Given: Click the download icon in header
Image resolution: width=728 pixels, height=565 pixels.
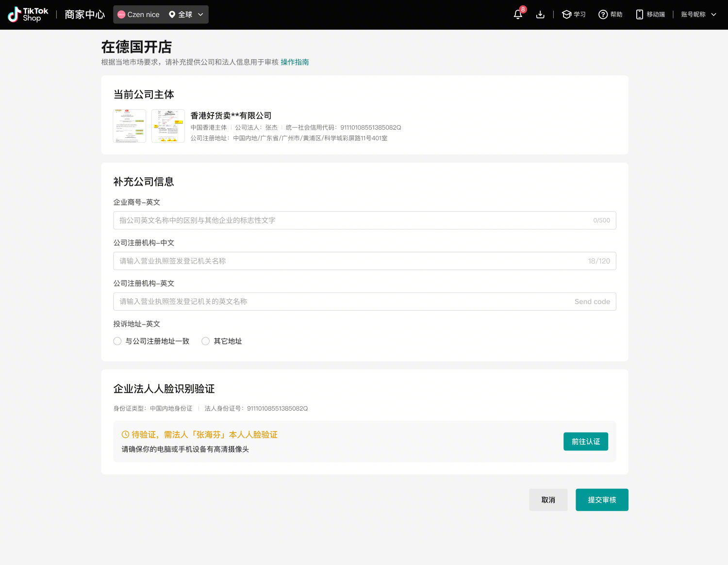Looking at the screenshot, I should 540,15.
